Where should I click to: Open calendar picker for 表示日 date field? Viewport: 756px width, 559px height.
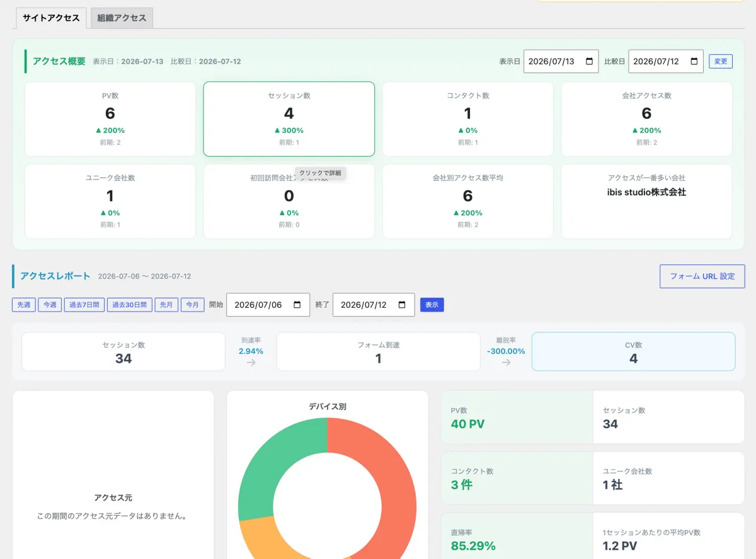(589, 62)
